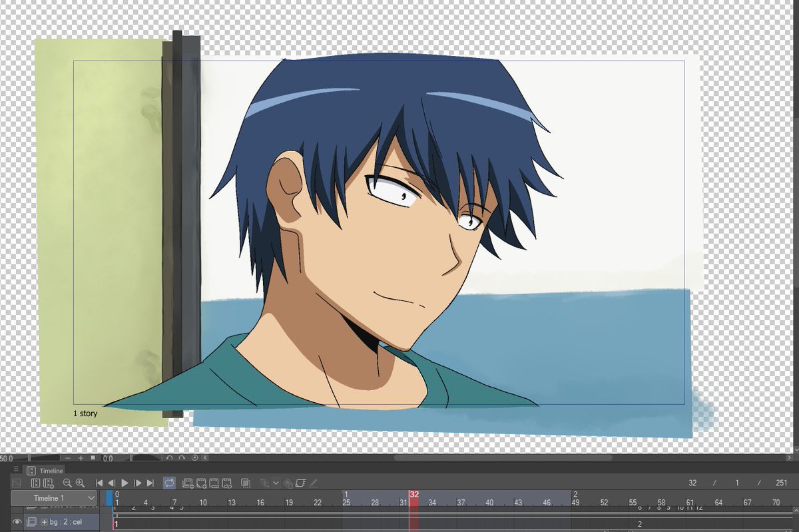Image resolution: width=799 pixels, height=532 pixels.
Task: Select cel 1 in the bg track
Action: [116, 525]
